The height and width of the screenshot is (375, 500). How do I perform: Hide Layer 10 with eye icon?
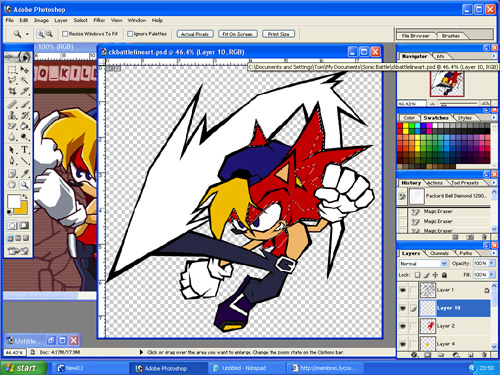point(403,308)
